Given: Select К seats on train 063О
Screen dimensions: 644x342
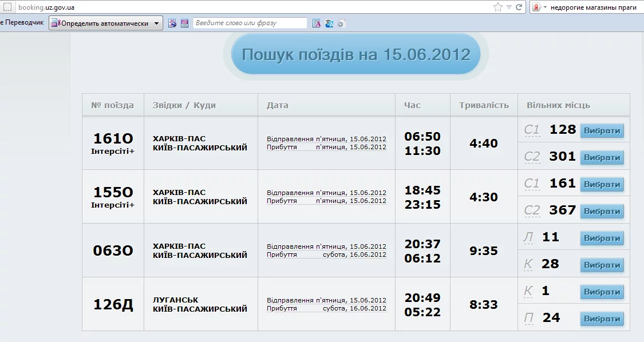Looking at the screenshot, I should click(602, 265).
